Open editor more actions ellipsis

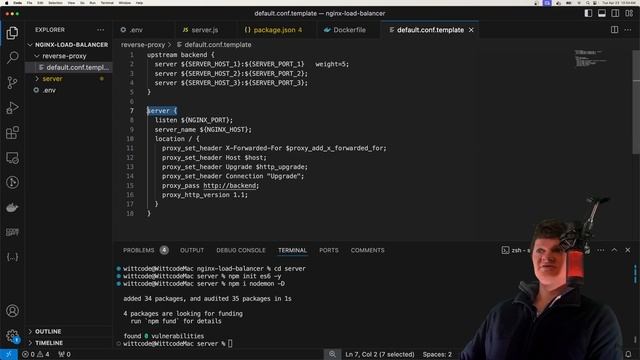[628, 30]
